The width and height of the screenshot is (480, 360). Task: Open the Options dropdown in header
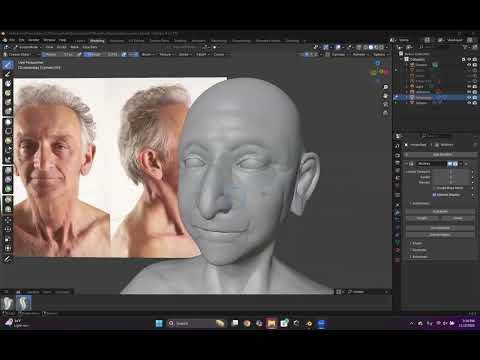[x=380, y=54]
